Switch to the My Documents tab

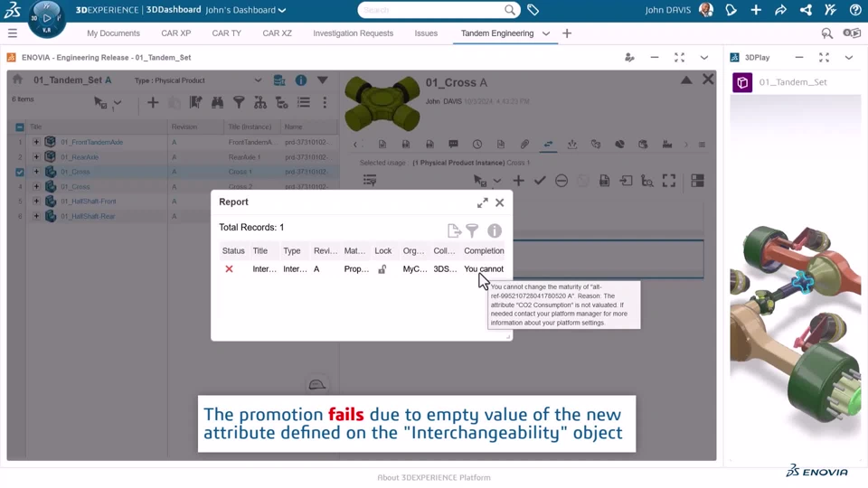[x=114, y=33]
